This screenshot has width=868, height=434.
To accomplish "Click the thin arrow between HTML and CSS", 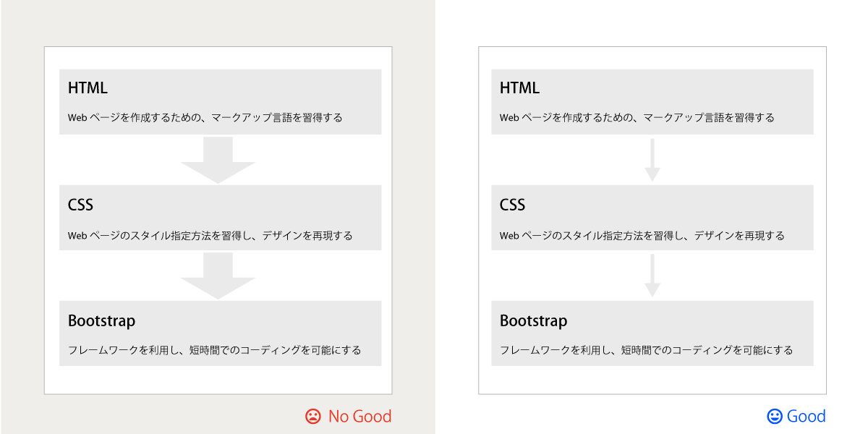I will pos(652,160).
